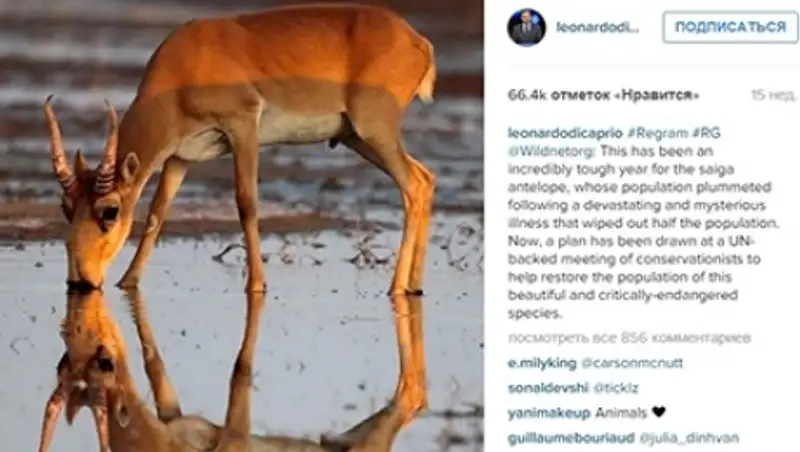This screenshot has height=452, width=800.
Task: Open leonardodicaprio username in caption
Action: pos(565,133)
